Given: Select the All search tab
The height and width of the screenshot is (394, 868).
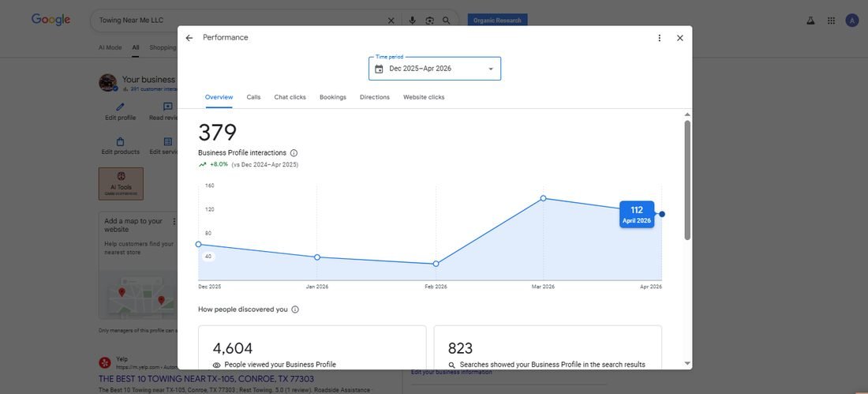Looking at the screenshot, I should coord(136,47).
